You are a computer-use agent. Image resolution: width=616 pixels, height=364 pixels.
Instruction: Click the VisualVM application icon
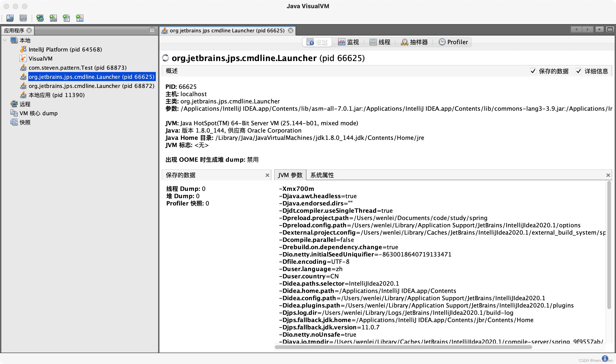click(23, 58)
